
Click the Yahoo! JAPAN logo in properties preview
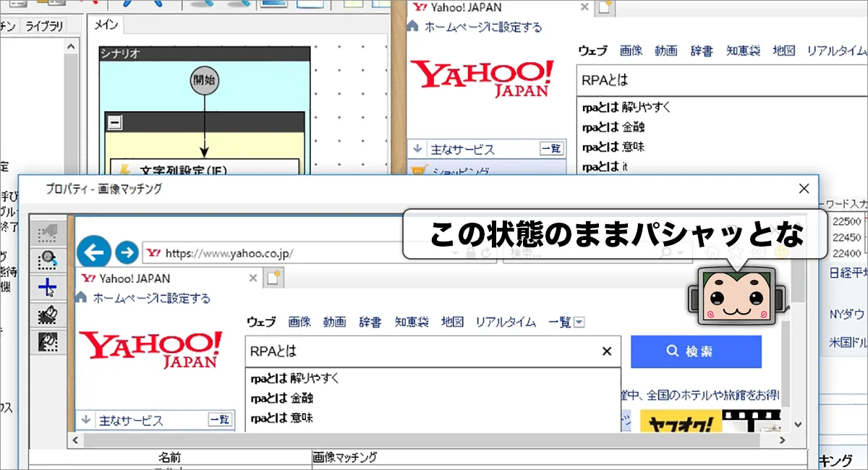point(150,350)
